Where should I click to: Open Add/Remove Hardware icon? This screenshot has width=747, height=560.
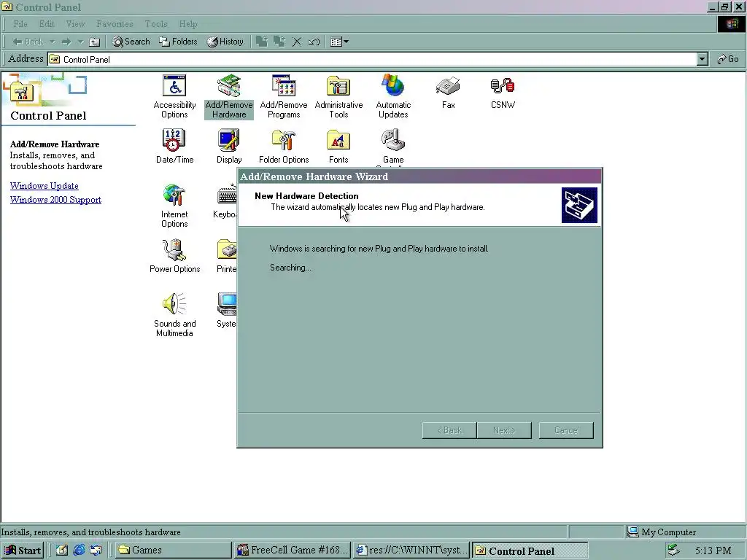tap(228, 97)
